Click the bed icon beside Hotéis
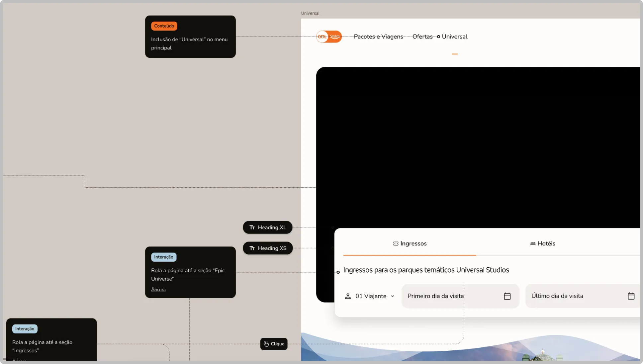Screen dimensions: 643x364 pos(533,243)
